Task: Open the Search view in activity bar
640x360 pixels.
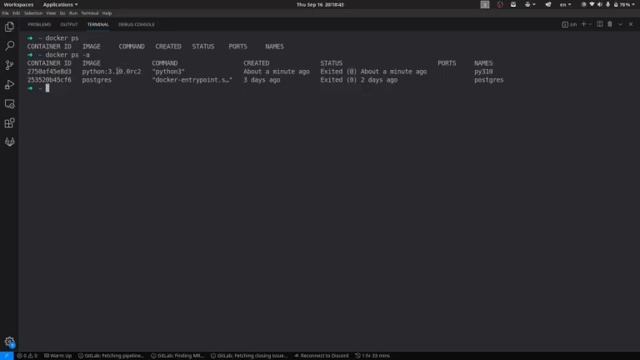Action: (9, 46)
